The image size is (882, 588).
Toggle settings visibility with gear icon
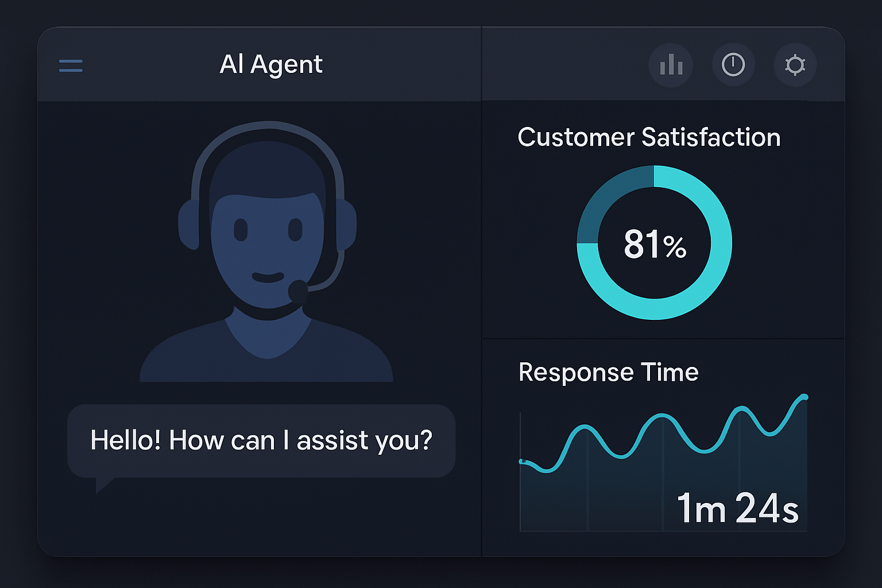[795, 65]
